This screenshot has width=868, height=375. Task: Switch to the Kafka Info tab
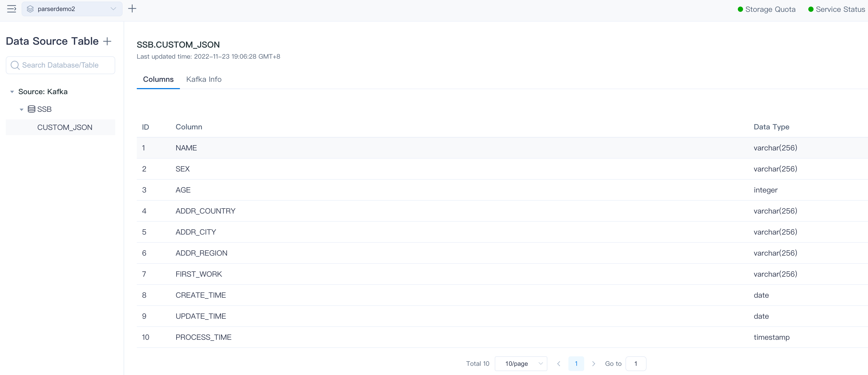(204, 79)
